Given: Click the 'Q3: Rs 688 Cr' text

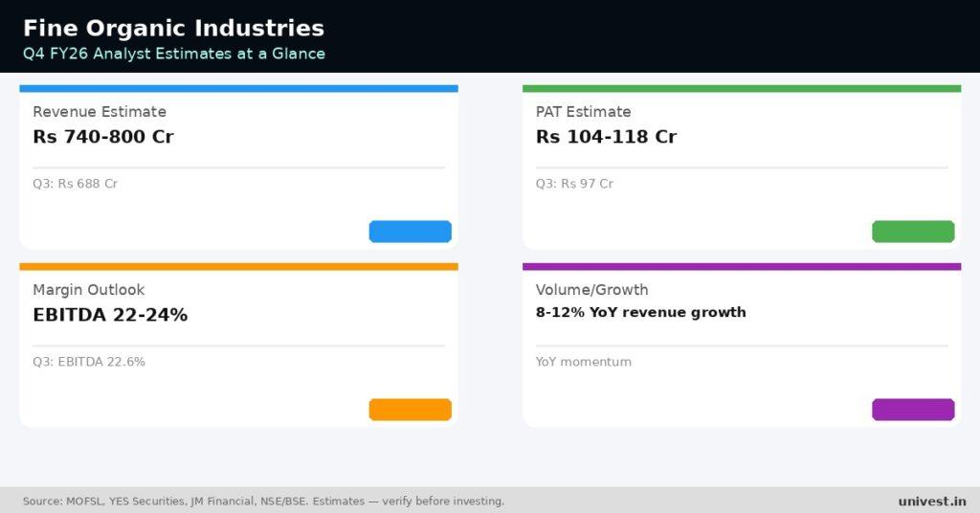Looking at the screenshot, I should (x=75, y=184).
